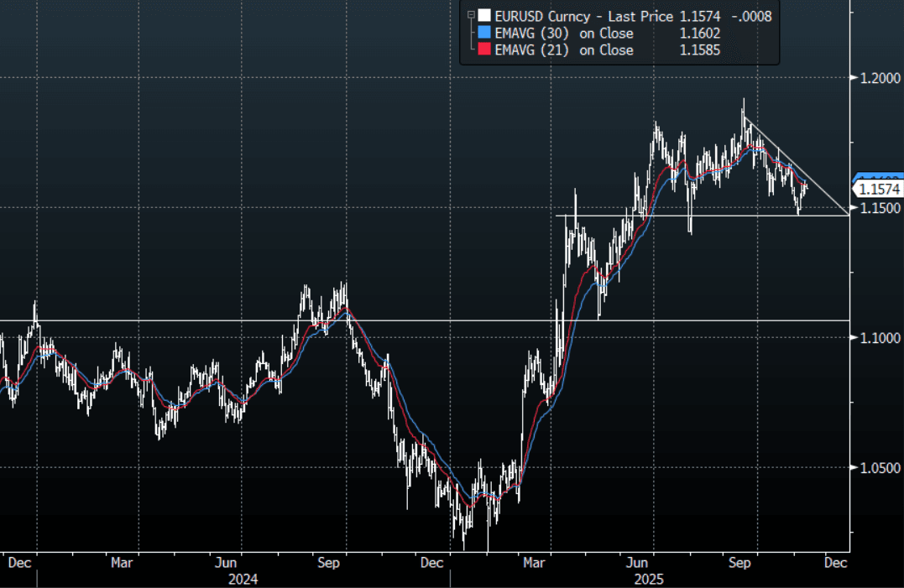Click the blue EMA price tag behind 1.1574
Screen dimensions: 904x588
coord(878,177)
